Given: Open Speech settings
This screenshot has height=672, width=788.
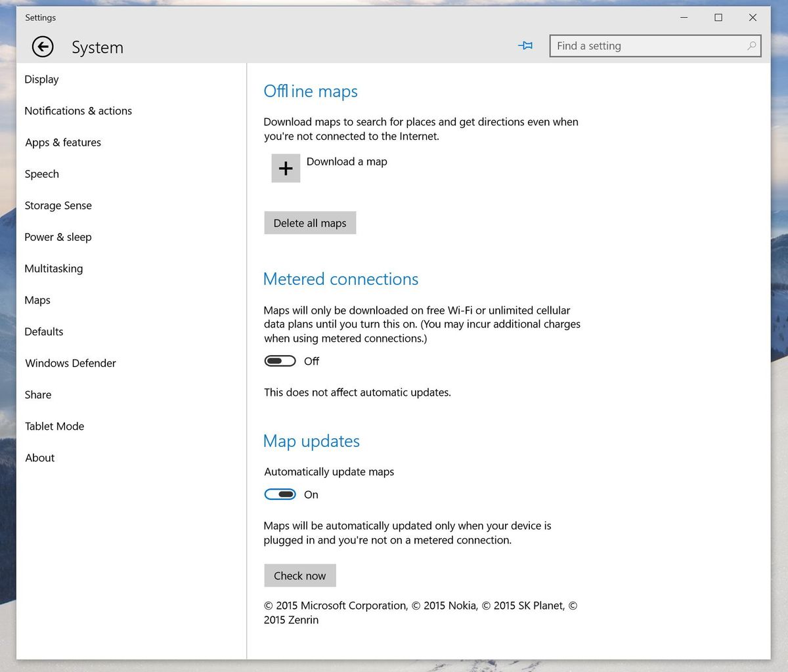Looking at the screenshot, I should pos(41,173).
